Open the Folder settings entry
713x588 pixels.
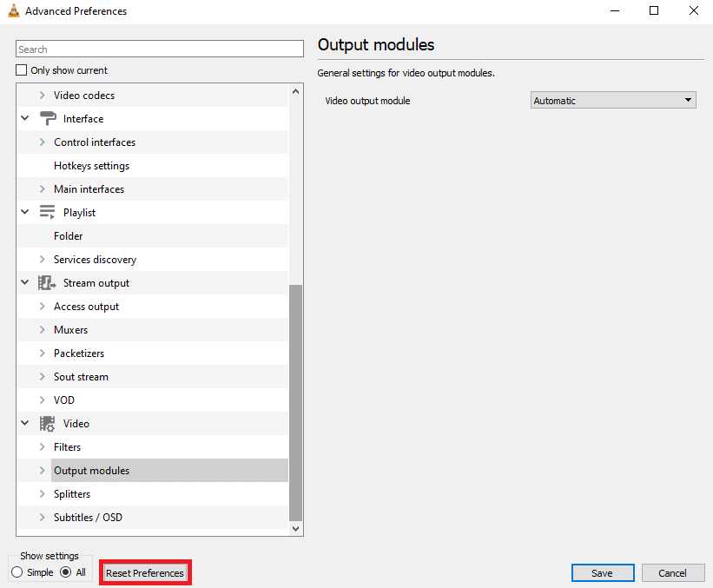click(x=69, y=236)
